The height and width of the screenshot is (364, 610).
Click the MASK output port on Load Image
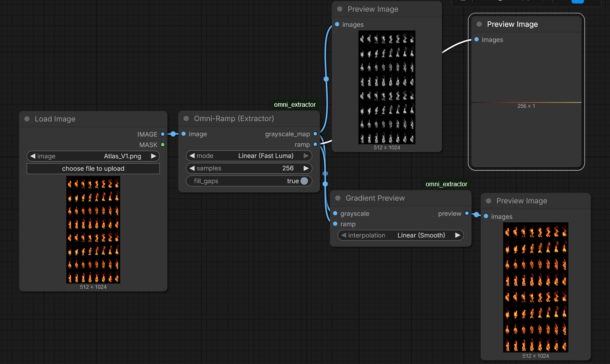click(163, 145)
